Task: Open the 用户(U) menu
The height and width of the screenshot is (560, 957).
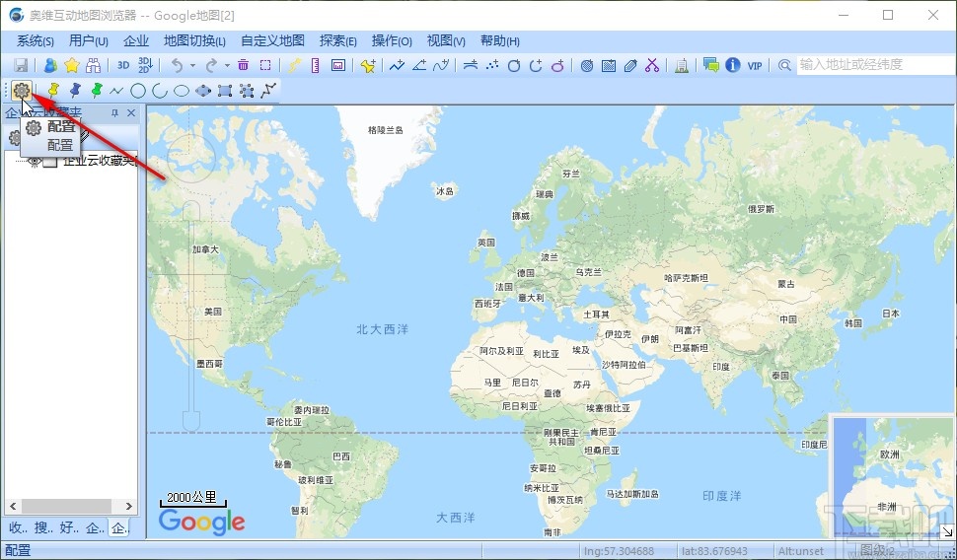Action: click(x=89, y=40)
